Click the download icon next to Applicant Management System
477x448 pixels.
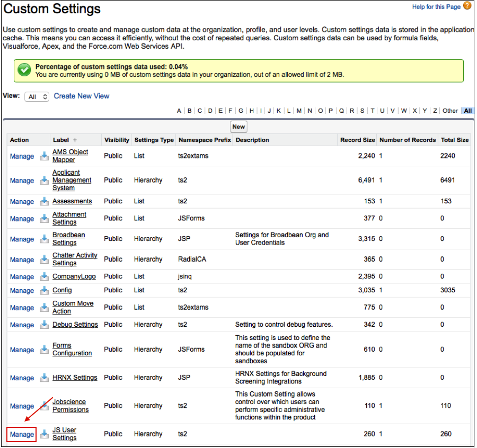tap(44, 180)
